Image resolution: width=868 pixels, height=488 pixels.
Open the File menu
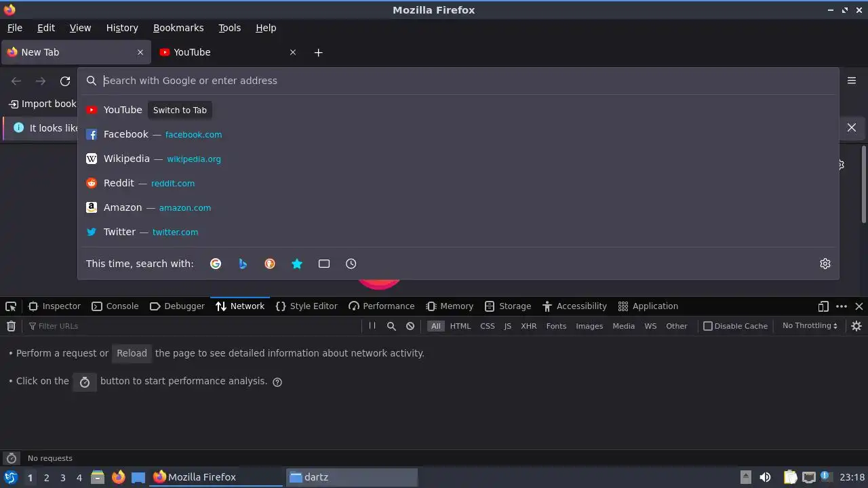point(15,28)
